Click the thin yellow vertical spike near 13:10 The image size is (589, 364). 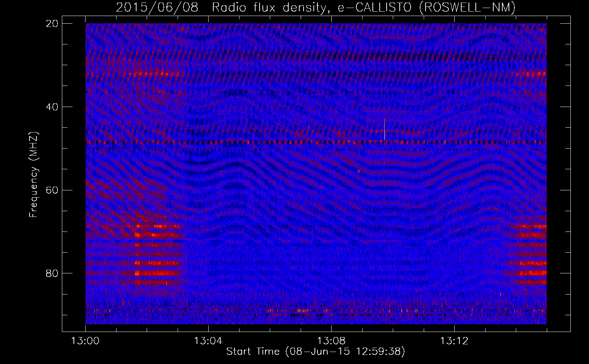click(384, 129)
